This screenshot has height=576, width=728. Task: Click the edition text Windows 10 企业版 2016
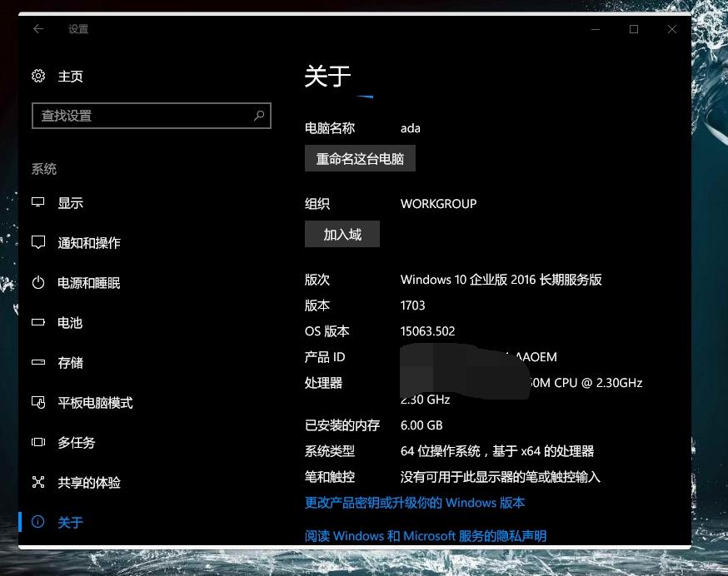point(468,280)
